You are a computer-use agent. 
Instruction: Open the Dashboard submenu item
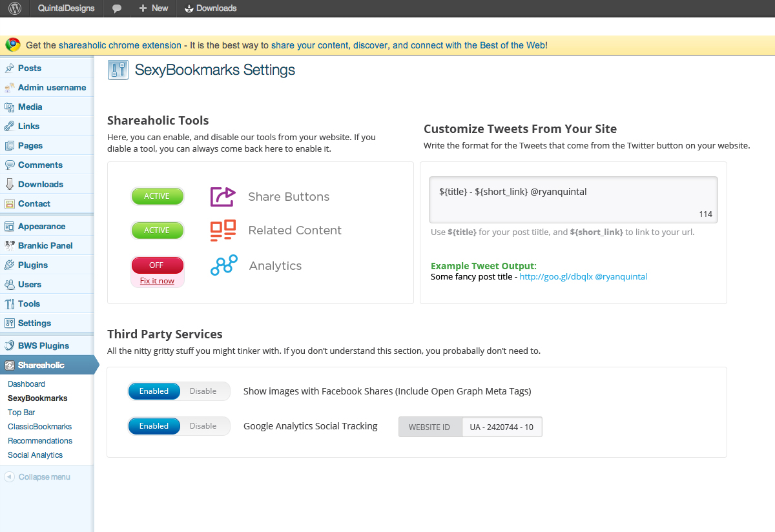pos(26,384)
